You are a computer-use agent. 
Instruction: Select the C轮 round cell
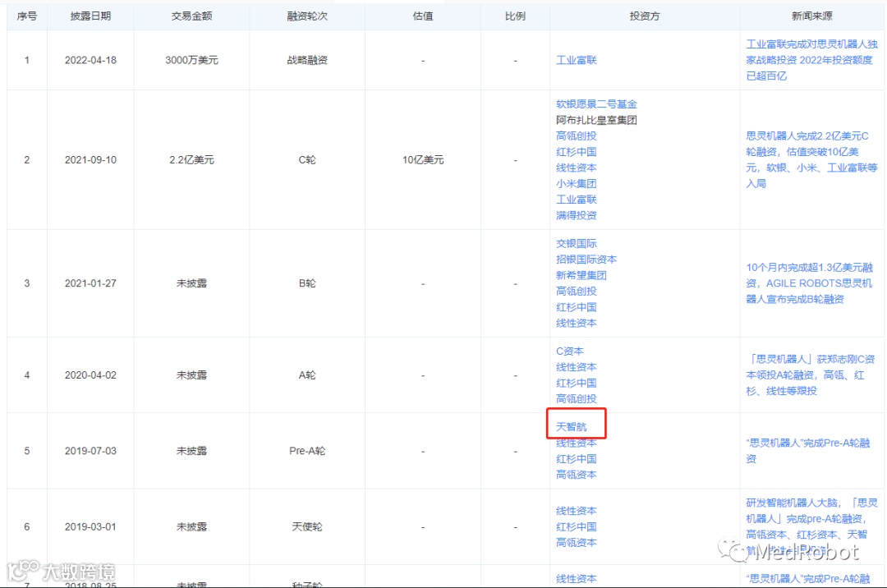coord(307,160)
